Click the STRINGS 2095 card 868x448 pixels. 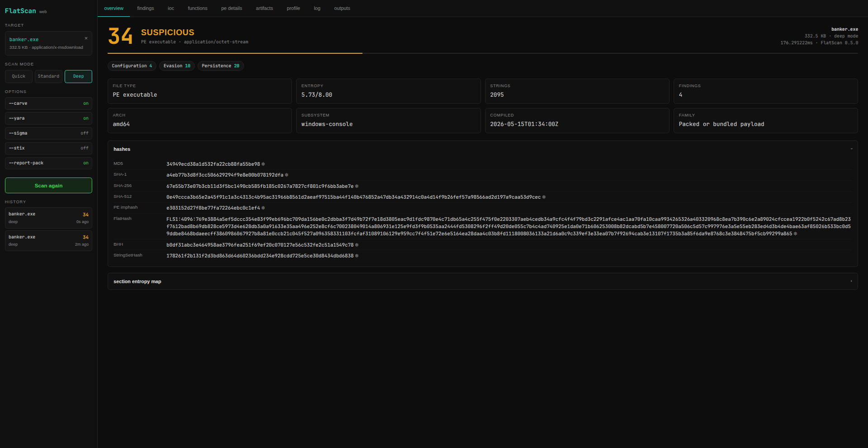point(577,91)
